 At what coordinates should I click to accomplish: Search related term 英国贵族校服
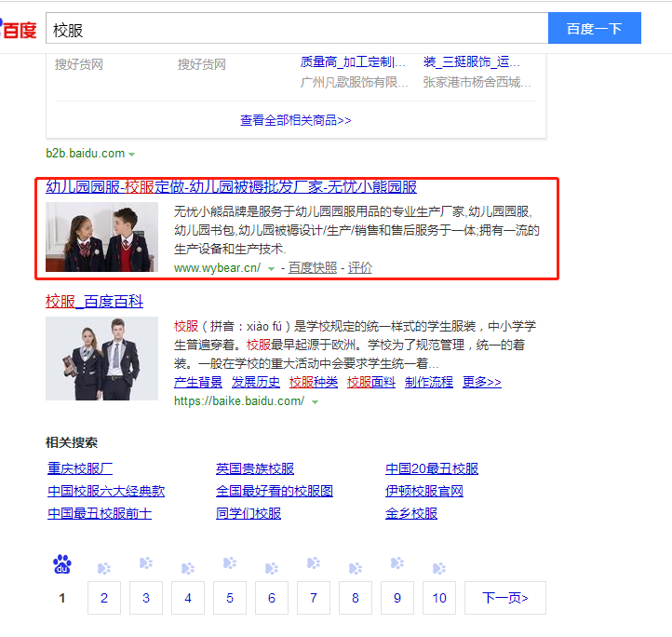[x=255, y=468]
